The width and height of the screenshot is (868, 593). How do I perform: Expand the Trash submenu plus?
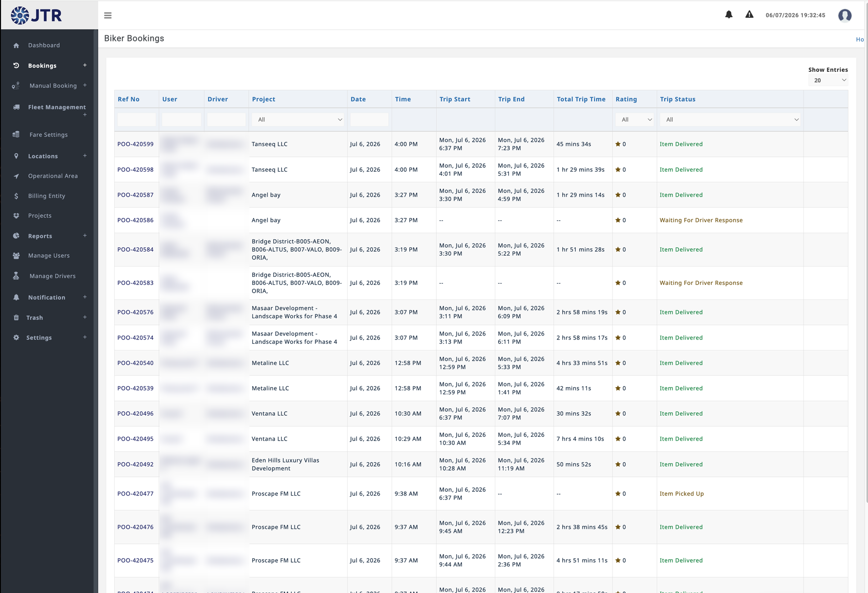point(85,317)
